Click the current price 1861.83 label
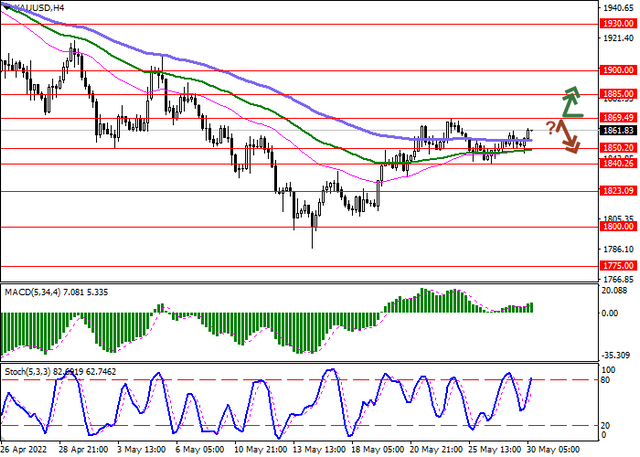The height and width of the screenshot is (457, 640). (618, 131)
